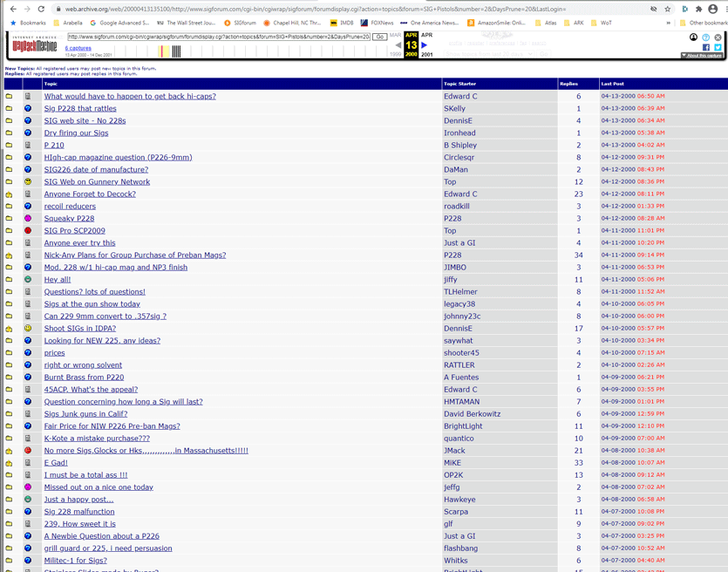Image resolution: width=728 pixels, height=572 pixels.
Task: Open the Other bookmarks folder
Action: pyautogui.click(x=703, y=23)
